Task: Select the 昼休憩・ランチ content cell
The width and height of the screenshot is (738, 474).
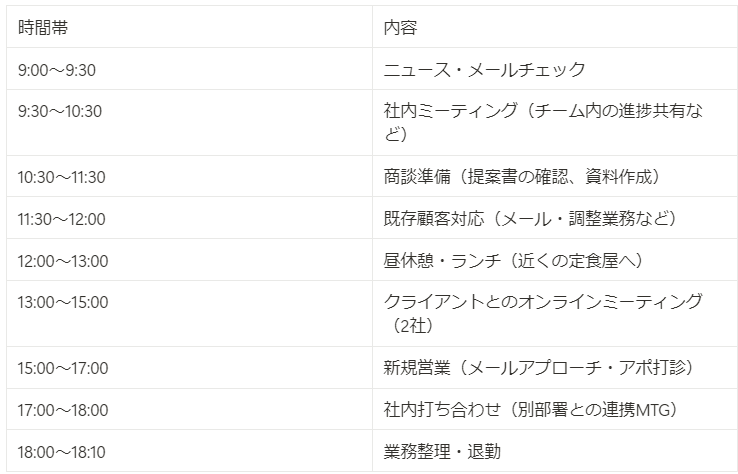Action: tap(555, 260)
